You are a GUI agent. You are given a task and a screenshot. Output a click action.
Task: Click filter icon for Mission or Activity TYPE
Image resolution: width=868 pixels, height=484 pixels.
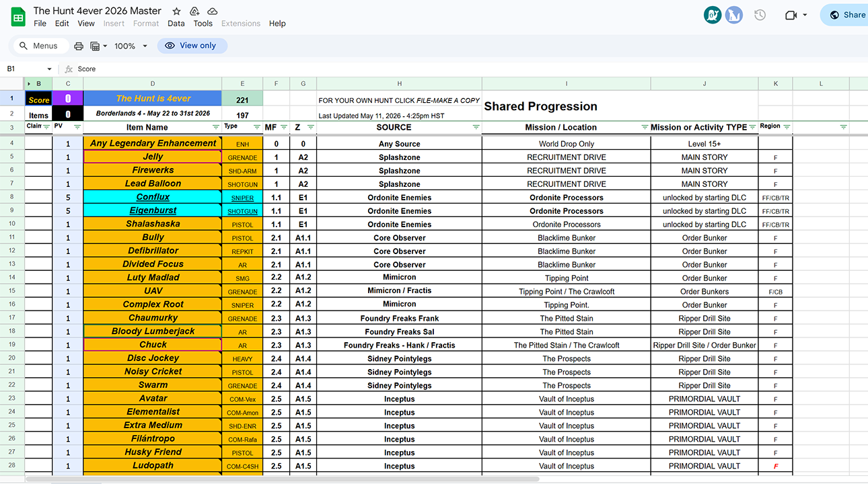click(752, 127)
